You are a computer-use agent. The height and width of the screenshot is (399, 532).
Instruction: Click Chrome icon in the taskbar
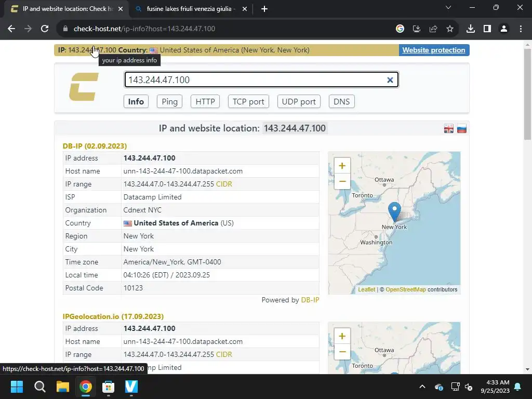tap(86, 387)
